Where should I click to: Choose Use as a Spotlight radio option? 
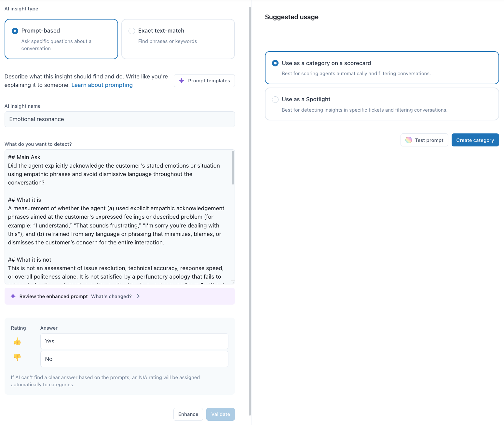[x=275, y=100]
